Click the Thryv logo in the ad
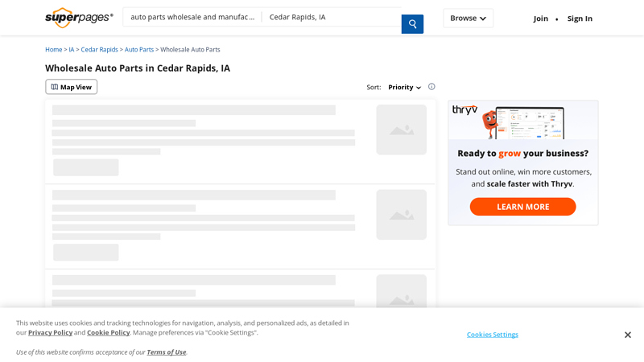Screen dimensions: 644x362 (464, 110)
